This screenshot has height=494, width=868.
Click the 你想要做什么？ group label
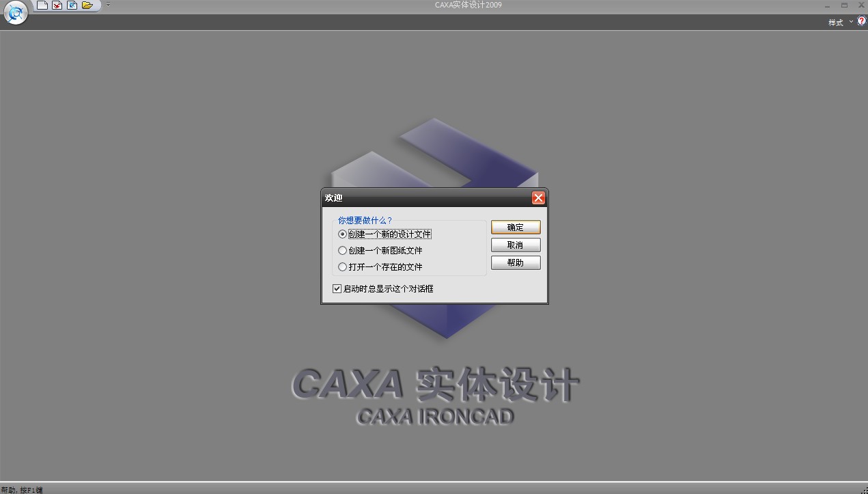point(365,220)
